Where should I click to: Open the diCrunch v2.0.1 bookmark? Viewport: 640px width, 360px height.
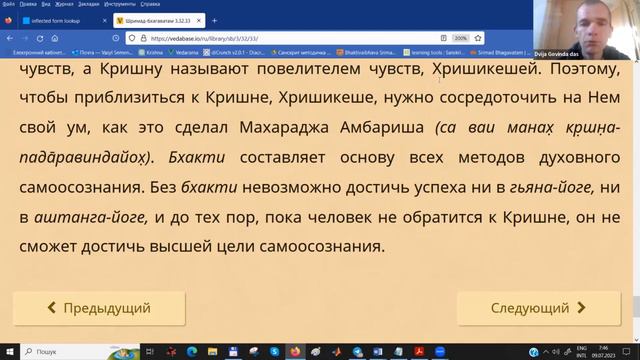(x=234, y=53)
